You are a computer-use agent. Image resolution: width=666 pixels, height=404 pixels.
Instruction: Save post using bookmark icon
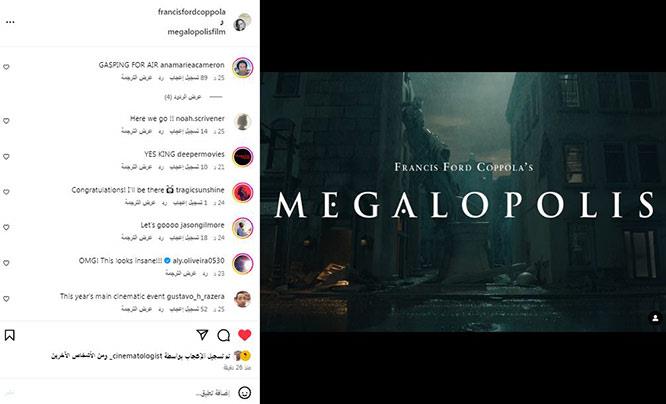pos(9,335)
